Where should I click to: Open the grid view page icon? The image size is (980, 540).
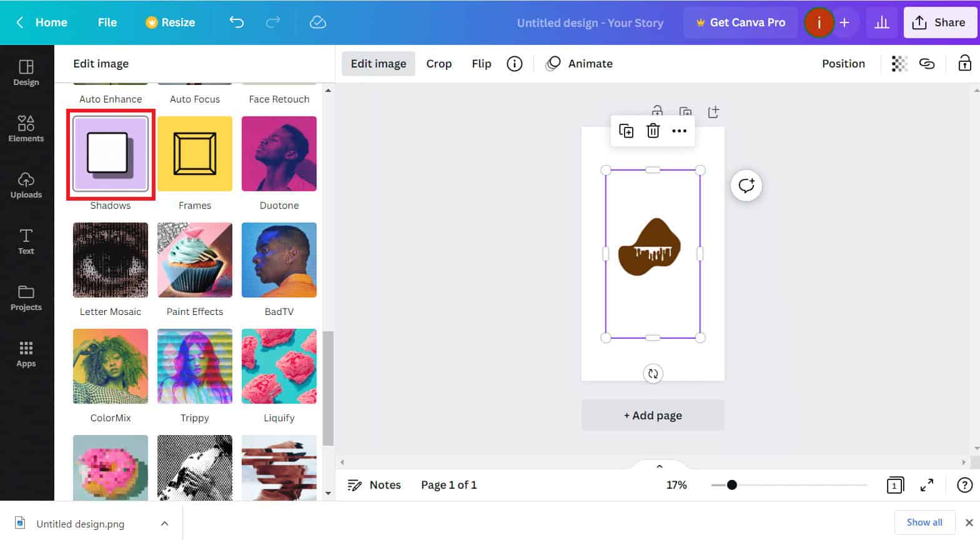[895, 485]
